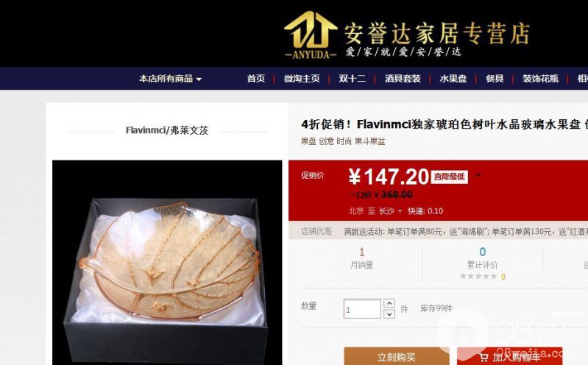
Task: Open 装饰花瓶 category
Action: click(x=540, y=79)
